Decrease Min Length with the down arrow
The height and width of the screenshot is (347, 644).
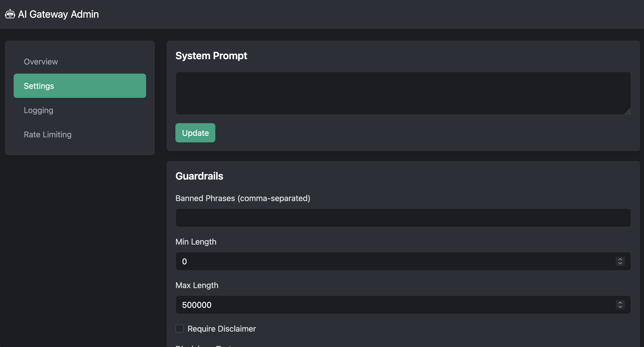[x=620, y=264]
